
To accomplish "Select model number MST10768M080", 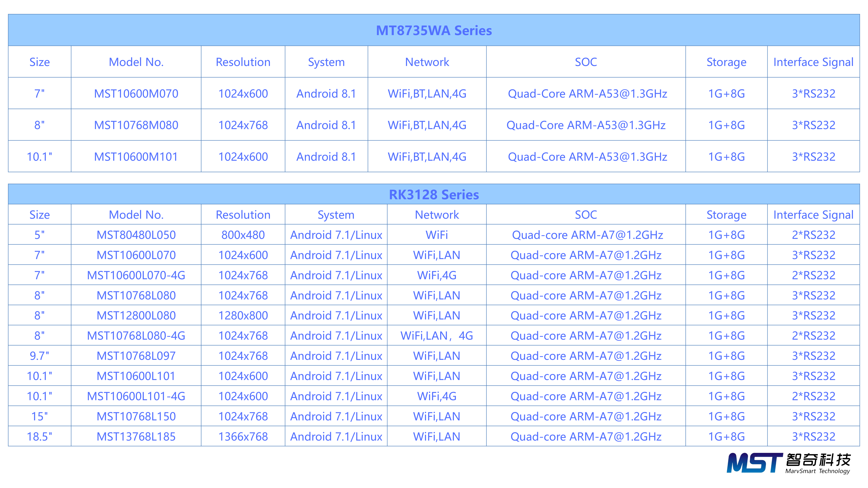I will click(136, 125).
